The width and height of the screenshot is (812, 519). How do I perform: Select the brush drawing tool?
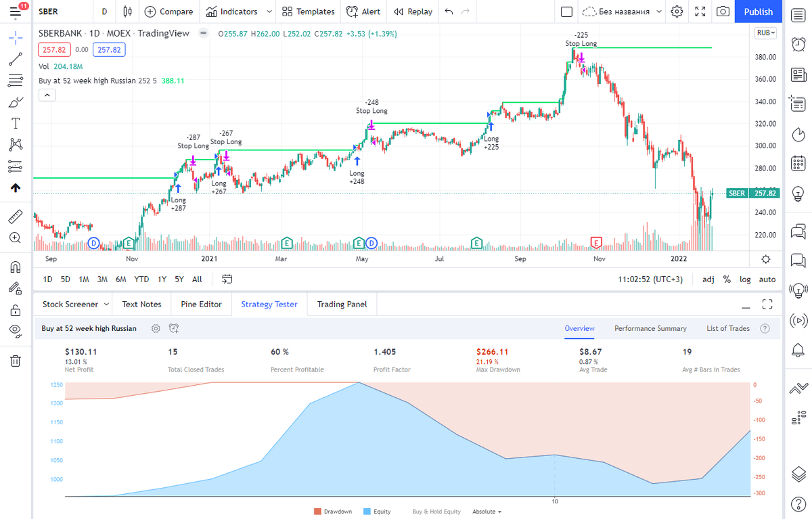pos(15,102)
